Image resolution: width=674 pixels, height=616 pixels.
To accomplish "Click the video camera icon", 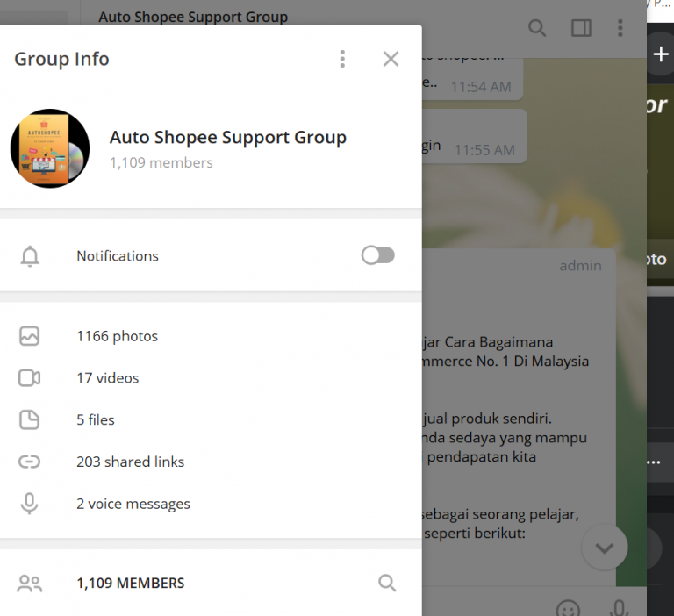I will (29, 378).
